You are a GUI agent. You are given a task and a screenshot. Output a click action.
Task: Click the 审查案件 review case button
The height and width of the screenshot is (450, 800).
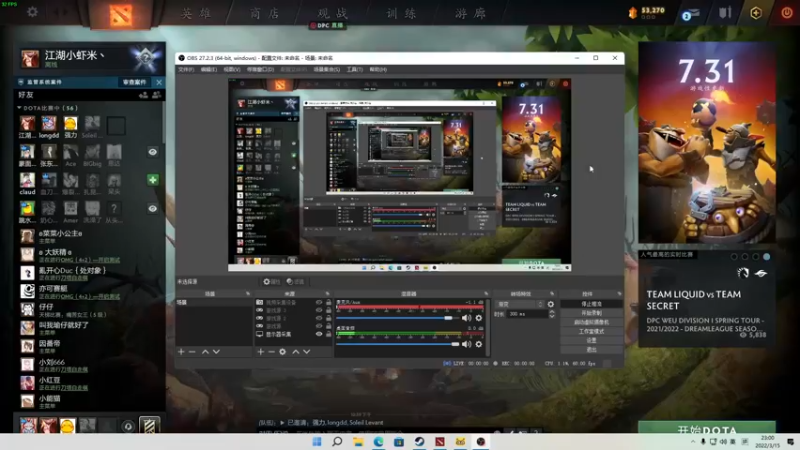click(x=135, y=82)
